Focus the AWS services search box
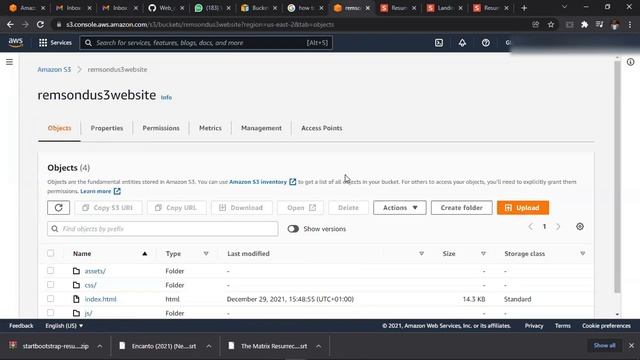The height and width of the screenshot is (360, 640). tap(206, 42)
